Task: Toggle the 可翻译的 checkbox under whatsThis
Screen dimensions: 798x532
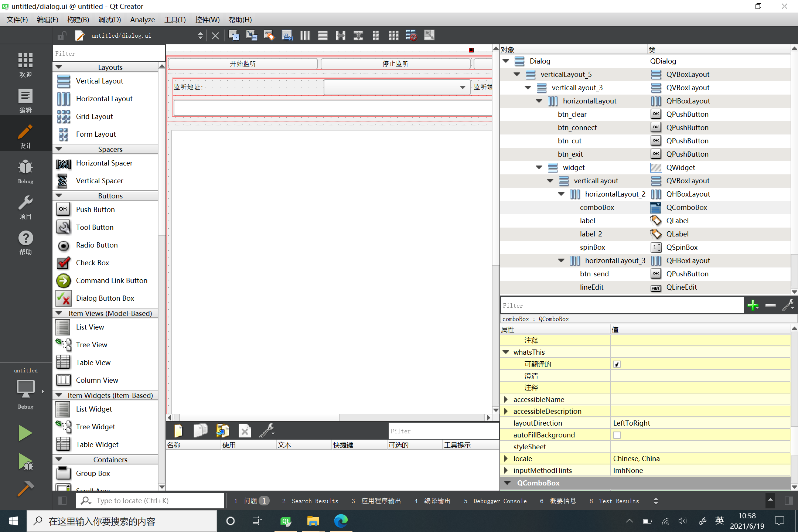Action: point(617,364)
